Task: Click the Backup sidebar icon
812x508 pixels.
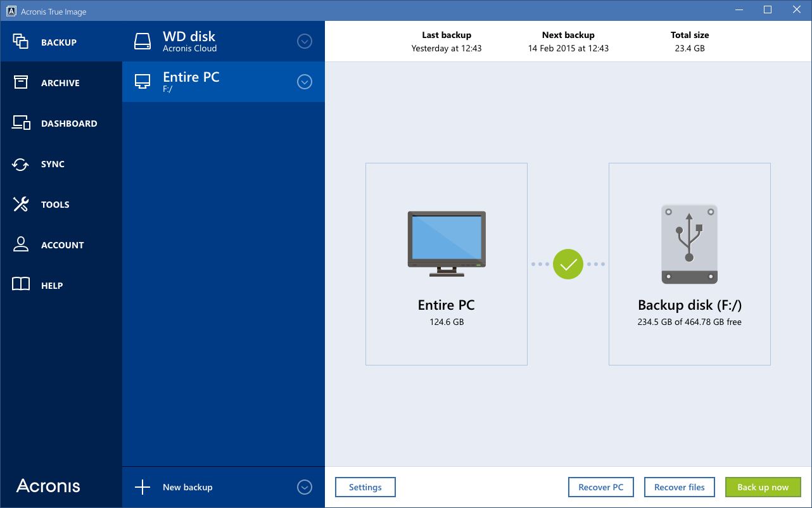Action: 21,42
